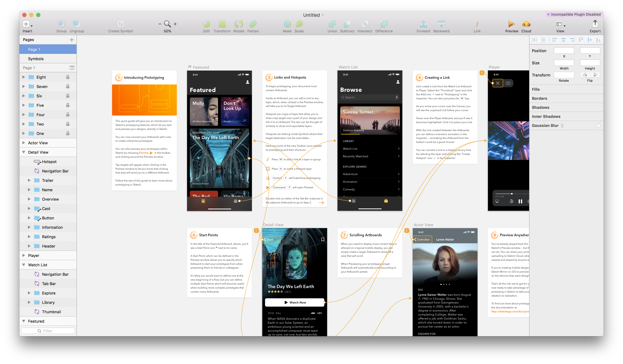Click the Player video progress slider
Screen dimensions: 623x364
pos(512,194)
